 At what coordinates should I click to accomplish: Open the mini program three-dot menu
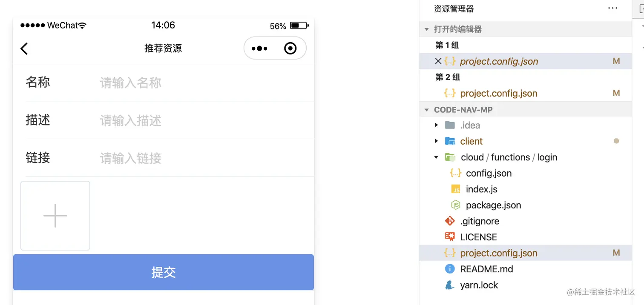[259, 48]
